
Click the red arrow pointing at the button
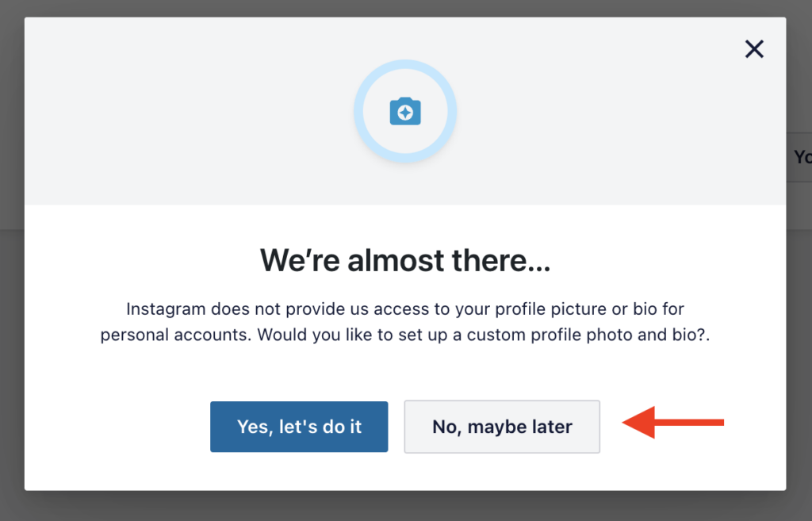(x=672, y=423)
